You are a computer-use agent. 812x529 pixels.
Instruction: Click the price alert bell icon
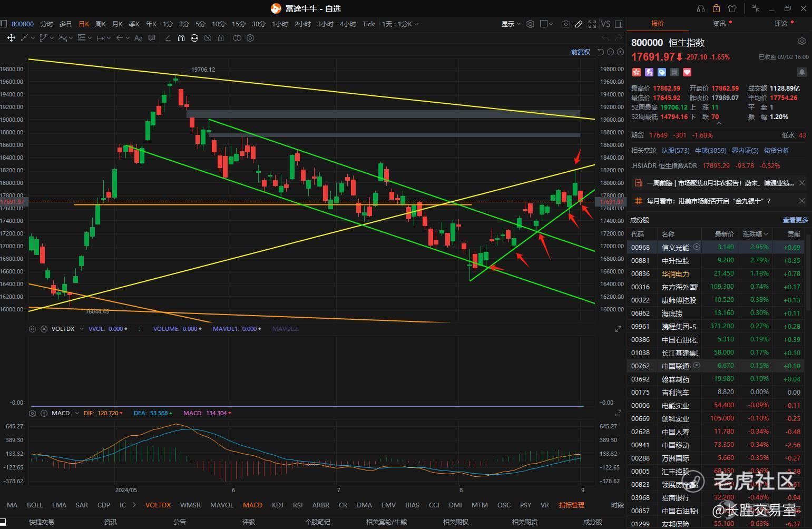(802, 72)
